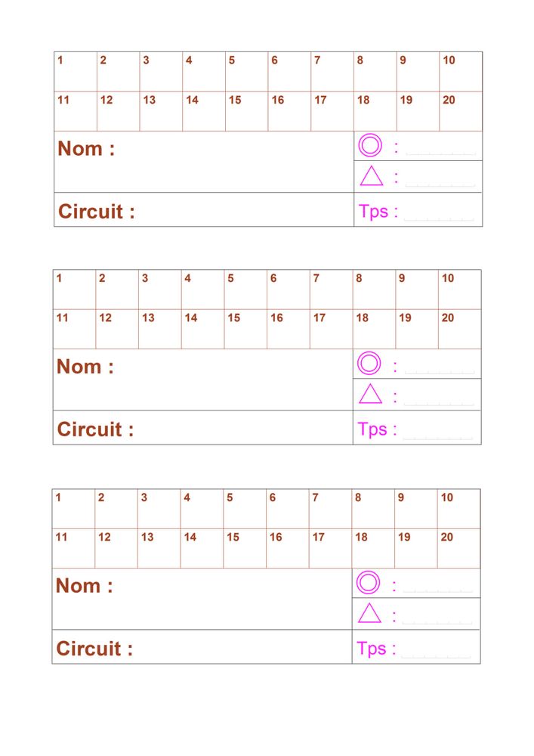Click the double circle icon in the top card

(x=371, y=145)
